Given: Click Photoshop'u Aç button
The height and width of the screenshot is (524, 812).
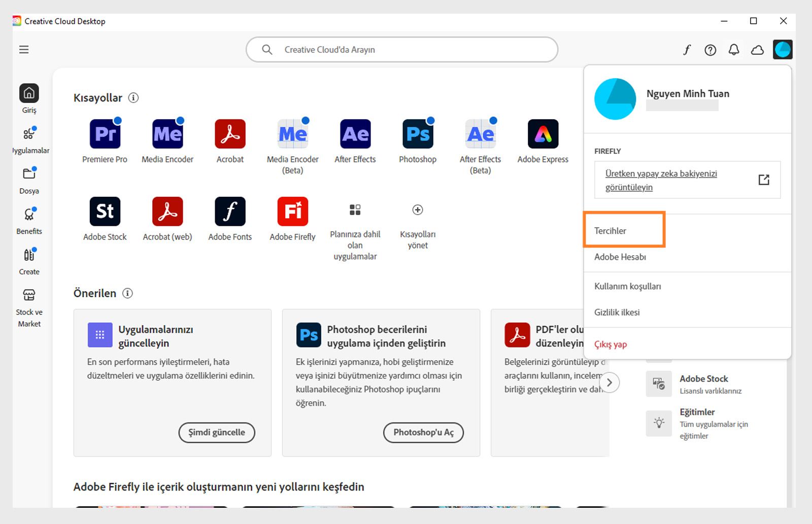Looking at the screenshot, I should pyautogui.click(x=423, y=433).
